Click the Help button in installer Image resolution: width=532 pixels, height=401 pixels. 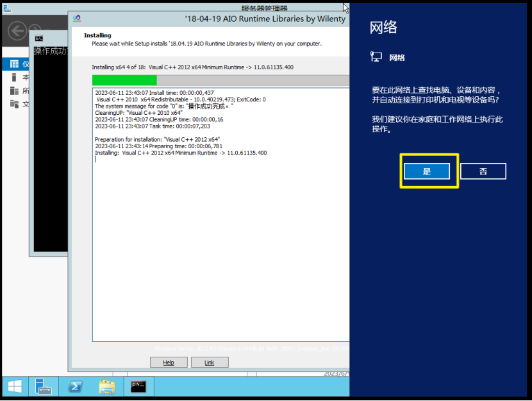click(169, 363)
